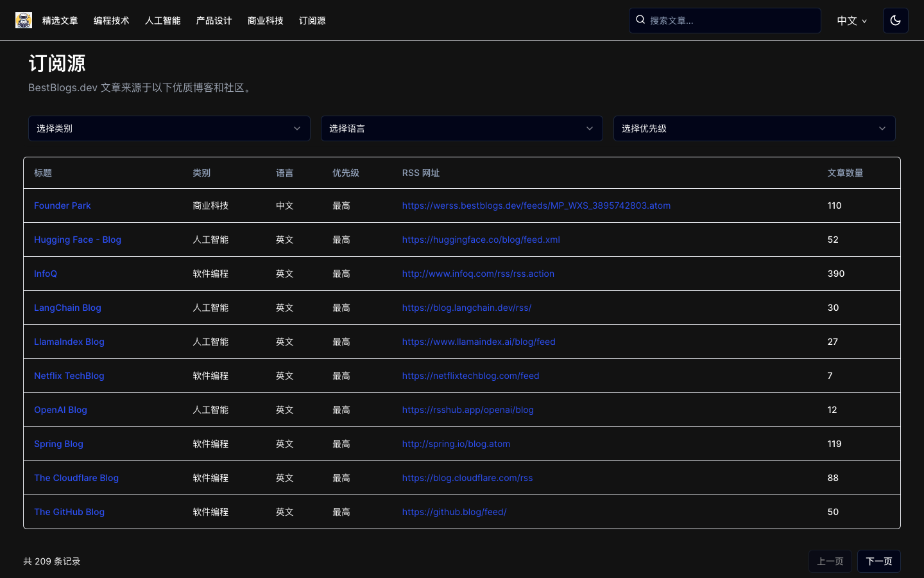Click the github.blog feed URL
924x578 pixels.
point(454,512)
